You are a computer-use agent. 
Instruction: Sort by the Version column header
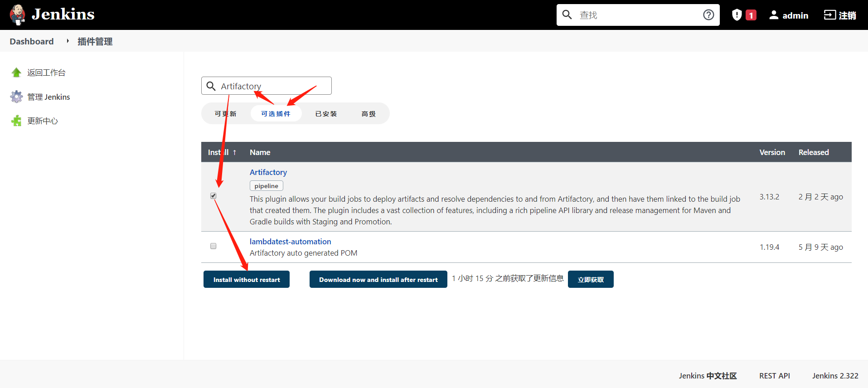pyautogui.click(x=772, y=152)
